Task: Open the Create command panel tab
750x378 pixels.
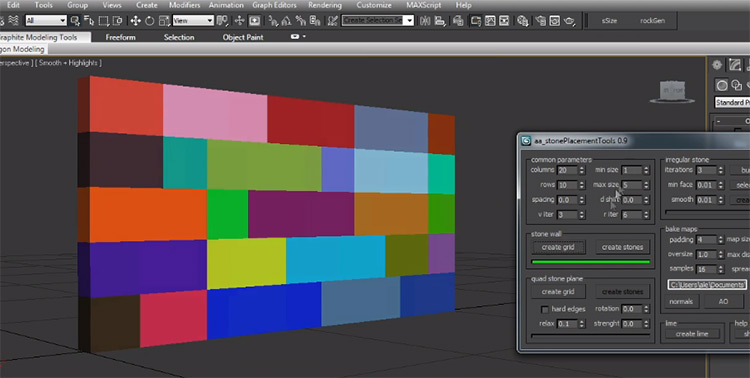Action: 717,65
